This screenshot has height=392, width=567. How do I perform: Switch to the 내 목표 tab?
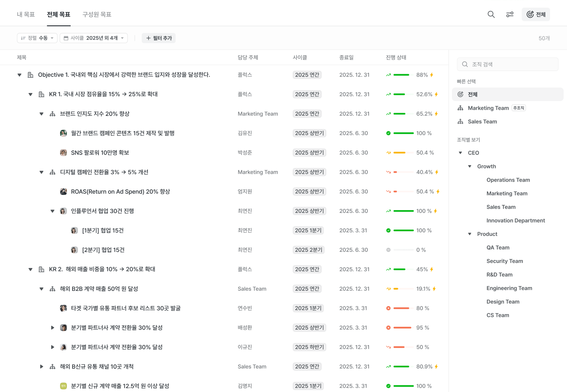point(26,14)
